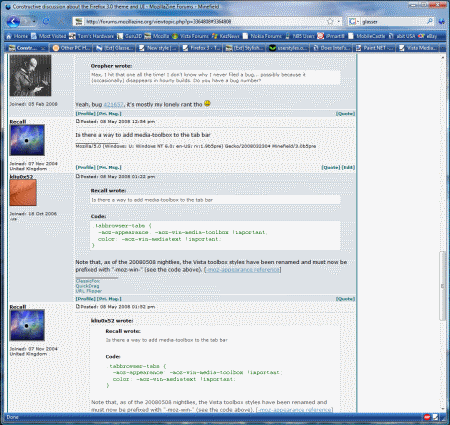
Task: Switch to the 'Other PC H...' tab
Action: point(71,48)
